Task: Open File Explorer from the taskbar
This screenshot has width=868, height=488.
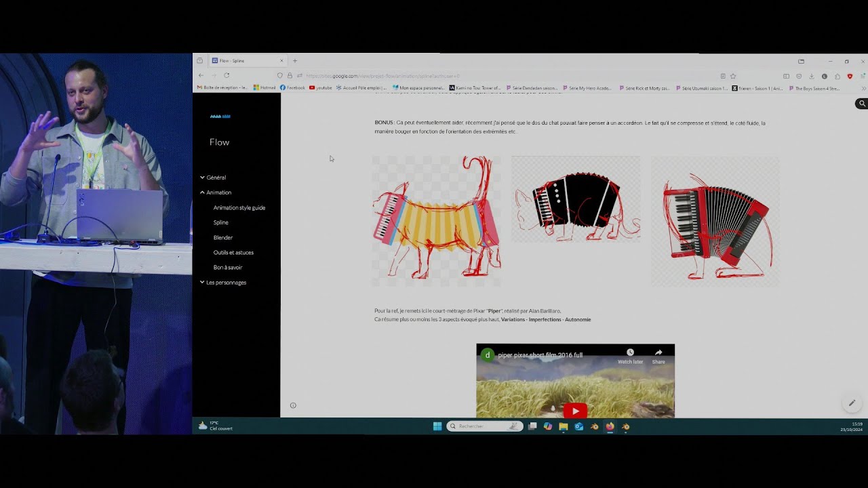Action: pos(563,426)
